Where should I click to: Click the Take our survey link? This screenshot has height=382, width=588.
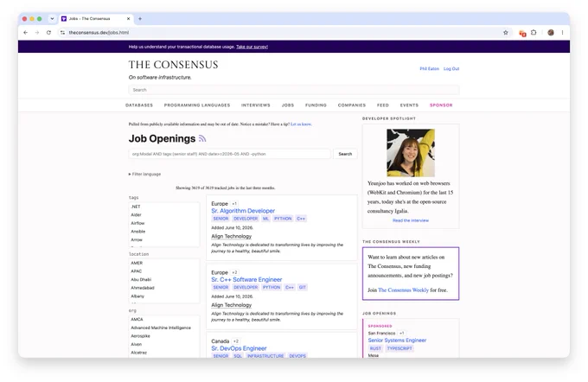click(252, 47)
